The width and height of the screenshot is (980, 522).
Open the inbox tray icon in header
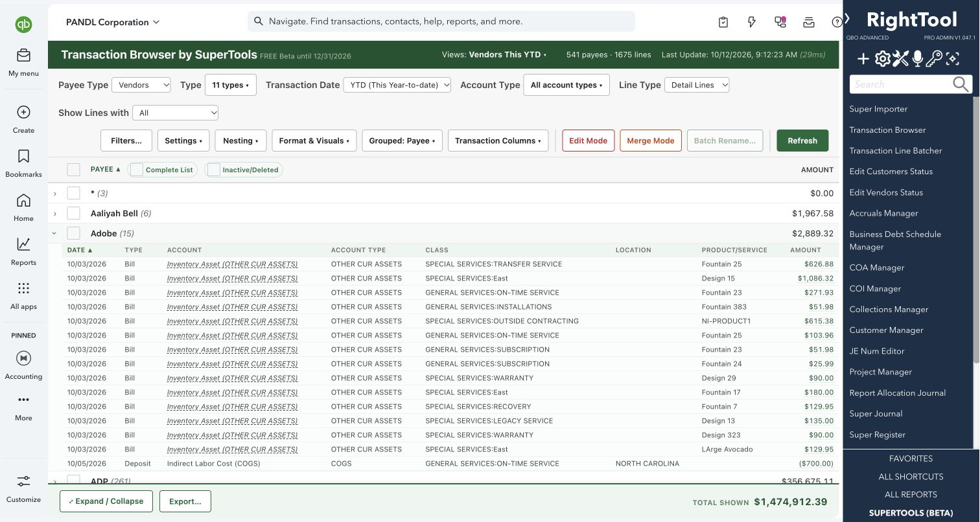(x=809, y=22)
